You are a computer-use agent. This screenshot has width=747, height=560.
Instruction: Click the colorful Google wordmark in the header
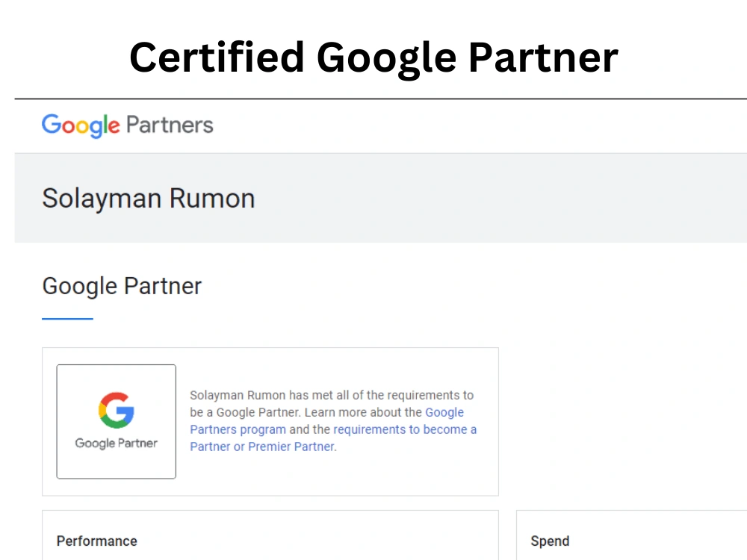coord(81,125)
